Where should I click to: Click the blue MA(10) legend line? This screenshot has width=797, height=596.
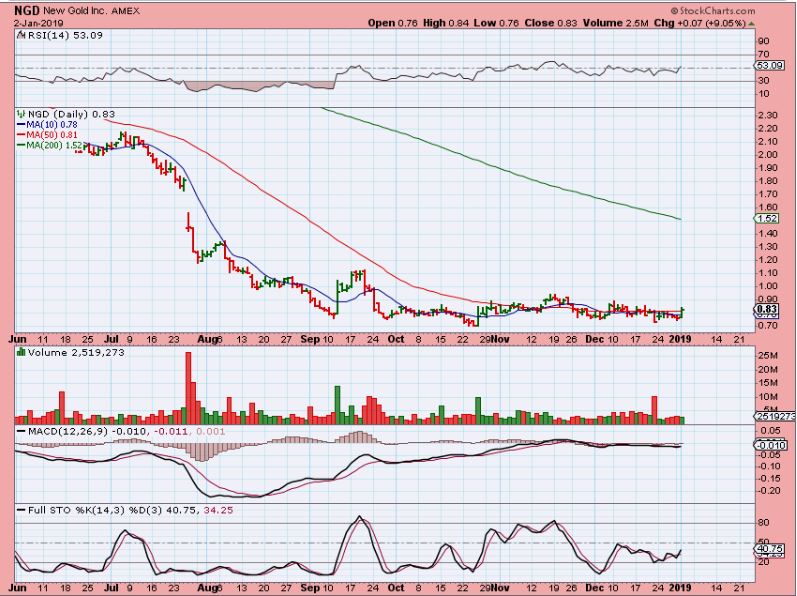pos(21,124)
